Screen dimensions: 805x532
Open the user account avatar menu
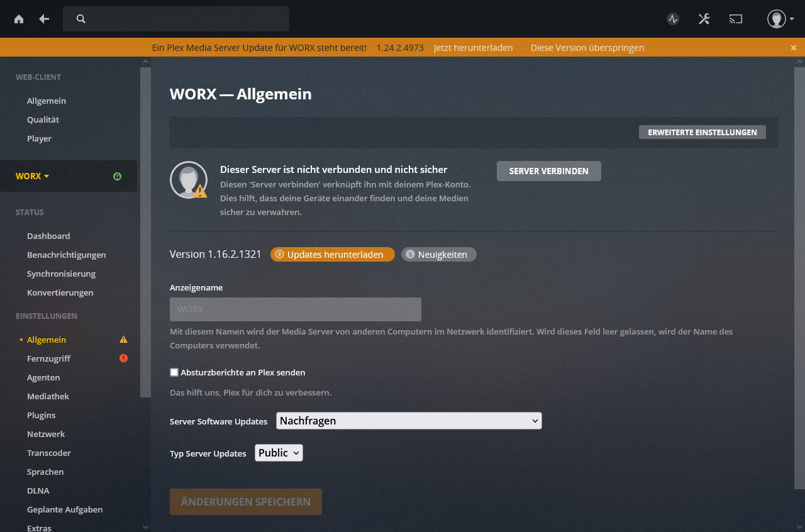[x=780, y=19]
